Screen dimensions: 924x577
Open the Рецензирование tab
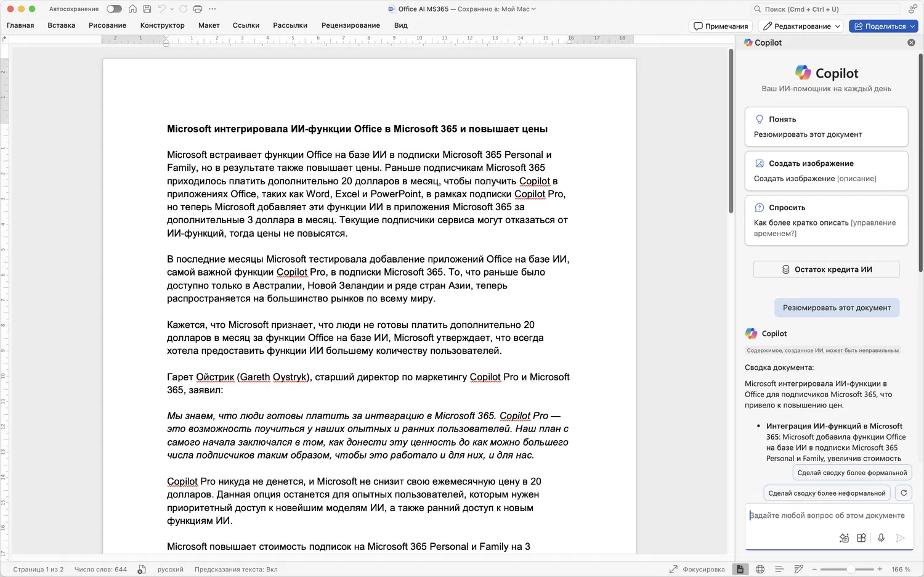click(x=351, y=26)
